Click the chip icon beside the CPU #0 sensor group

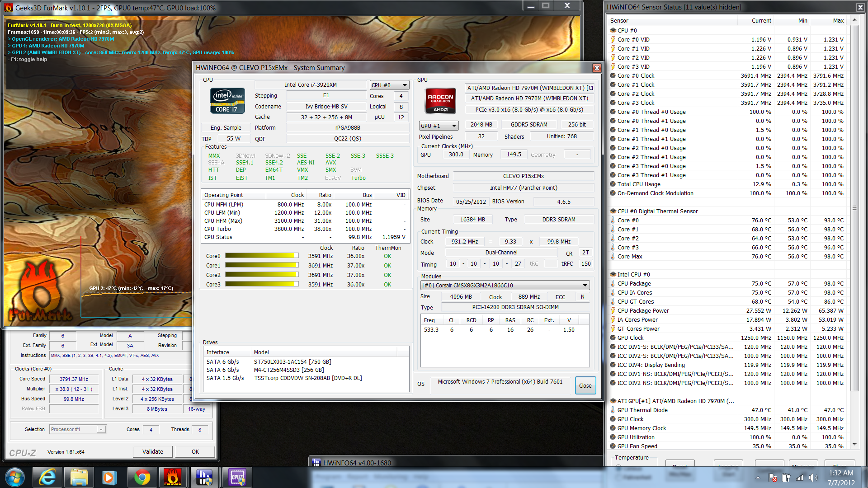pyautogui.click(x=613, y=30)
